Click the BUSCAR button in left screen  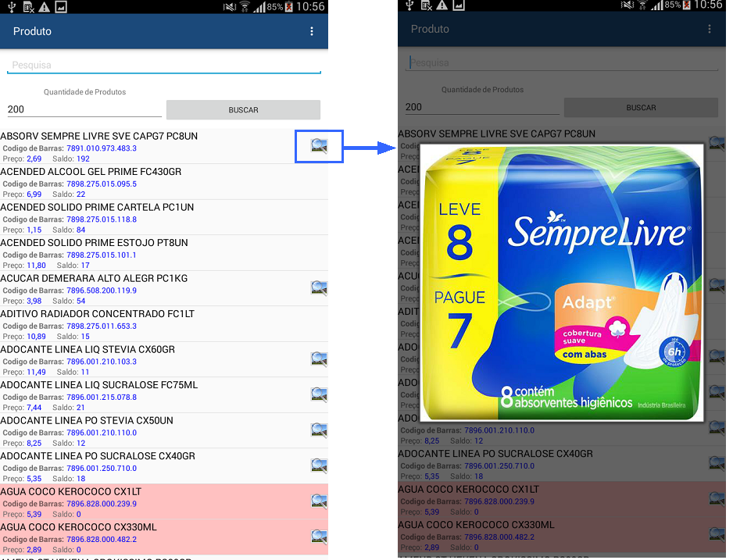[x=243, y=110]
